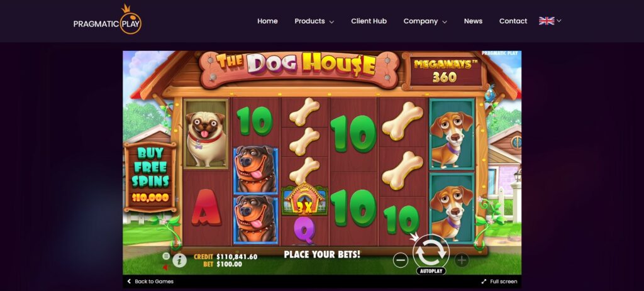
Task: Mute sound via red speaker icon
Action: point(165,268)
